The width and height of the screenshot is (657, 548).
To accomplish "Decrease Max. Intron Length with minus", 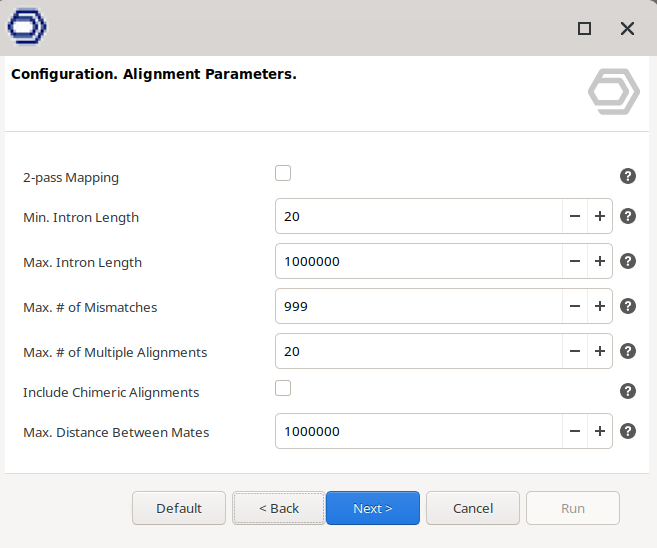I will 575,261.
